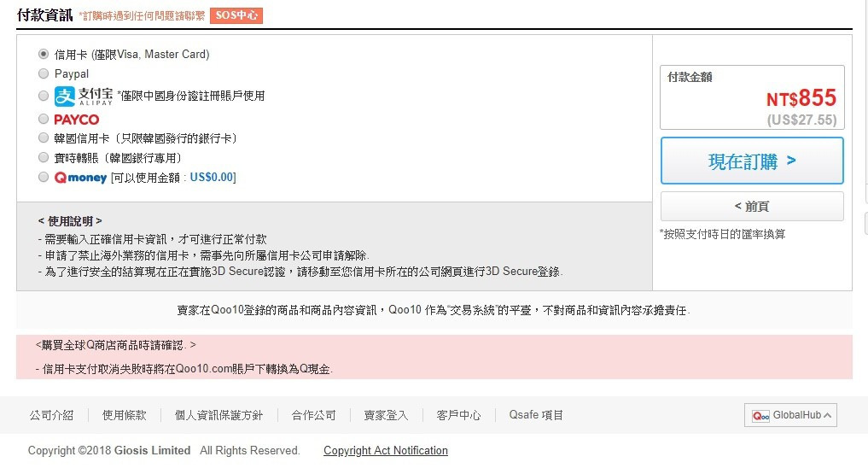Click the NT$855 payment amount
This screenshot has width=868, height=474.
[801, 98]
